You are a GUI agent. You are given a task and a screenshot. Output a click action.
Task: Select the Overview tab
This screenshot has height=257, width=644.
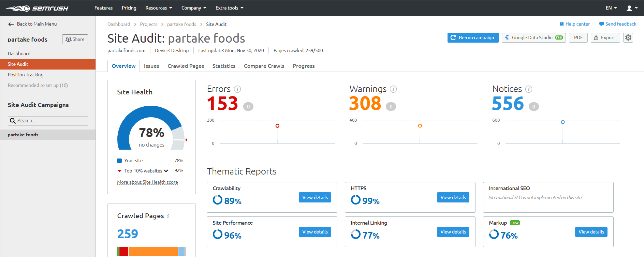(x=124, y=66)
